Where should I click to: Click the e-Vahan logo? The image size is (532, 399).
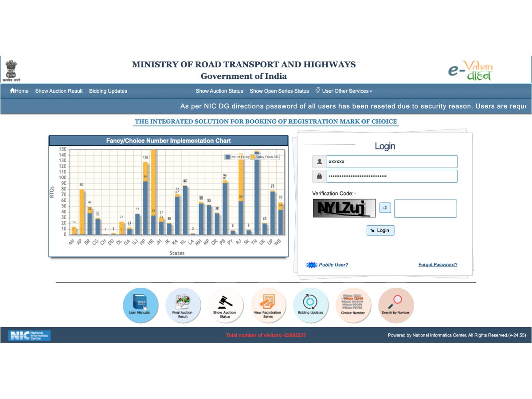point(469,71)
